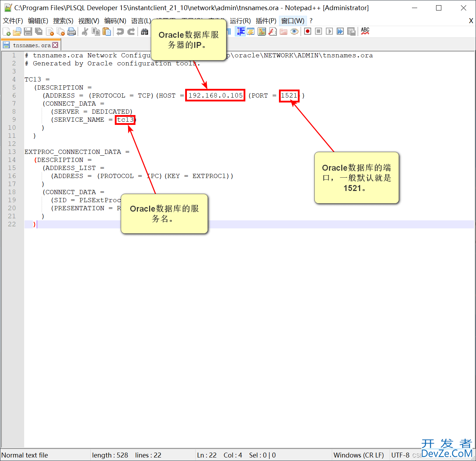
Task: Click the Close document toolbar icon
Action: point(50,31)
